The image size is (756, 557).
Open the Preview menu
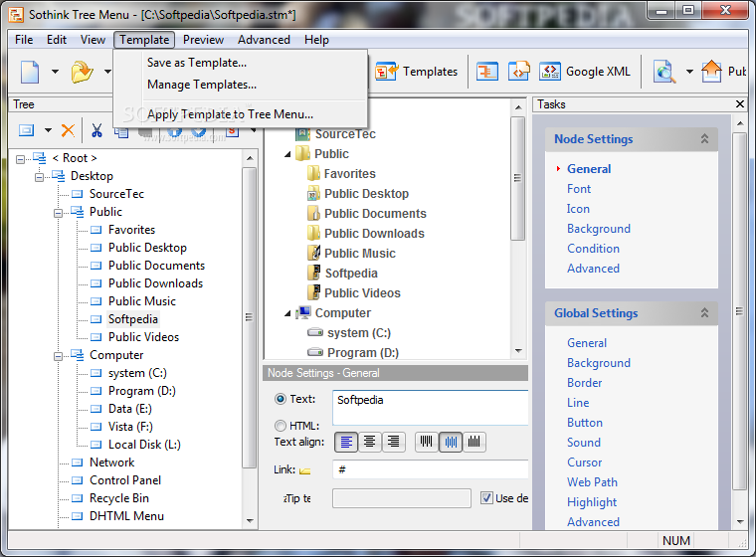(x=203, y=40)
